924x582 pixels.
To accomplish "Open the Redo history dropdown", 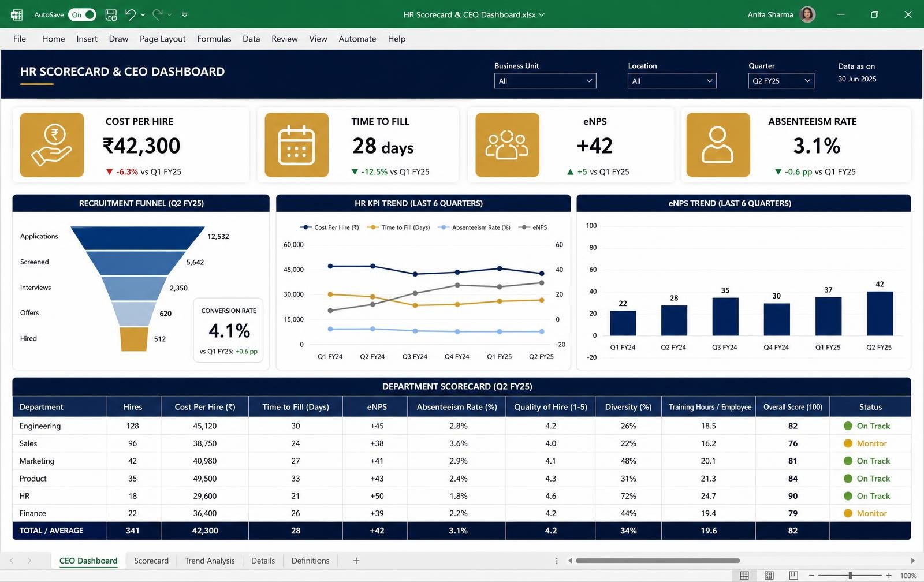I will 169,15.
